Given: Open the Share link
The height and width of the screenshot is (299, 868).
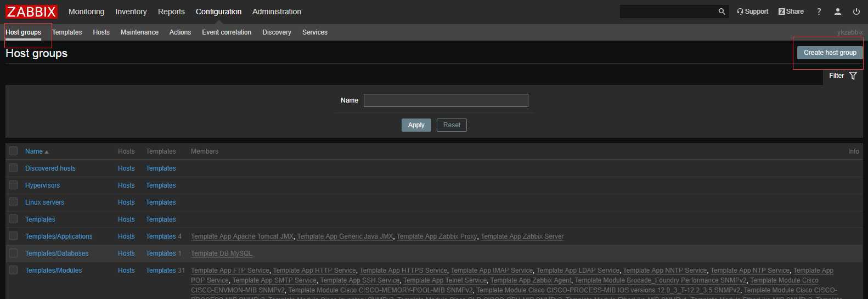Looking at the screenshot, I should (x=791, y=12).
